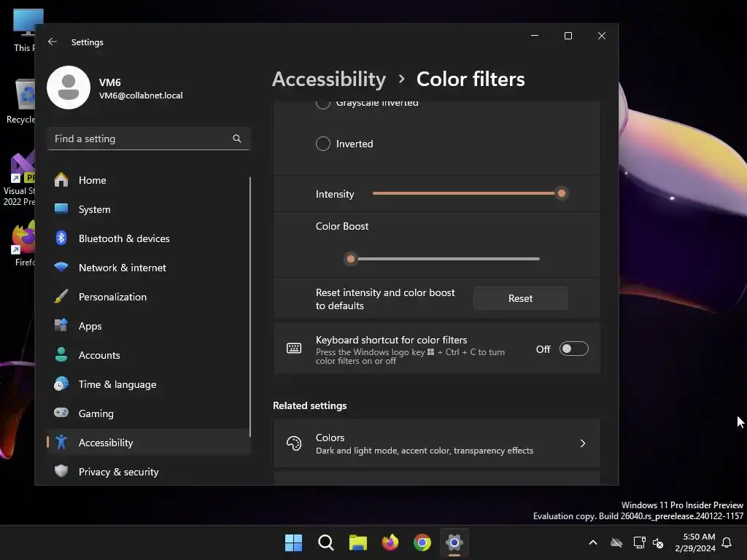
Task: Click the VM6 user avatar picture
Action: point(69,87)
